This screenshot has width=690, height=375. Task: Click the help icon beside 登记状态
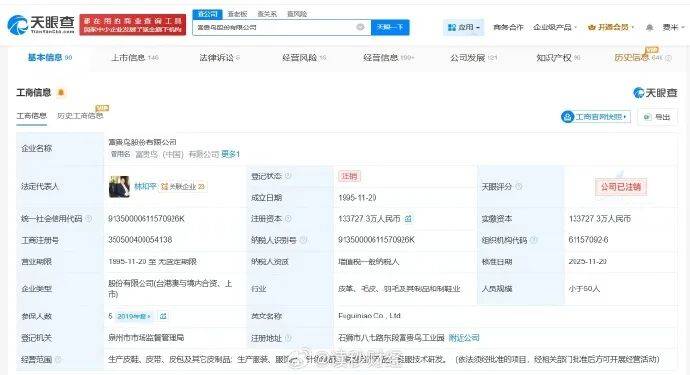pyautogui.click(x=288, y=176)
